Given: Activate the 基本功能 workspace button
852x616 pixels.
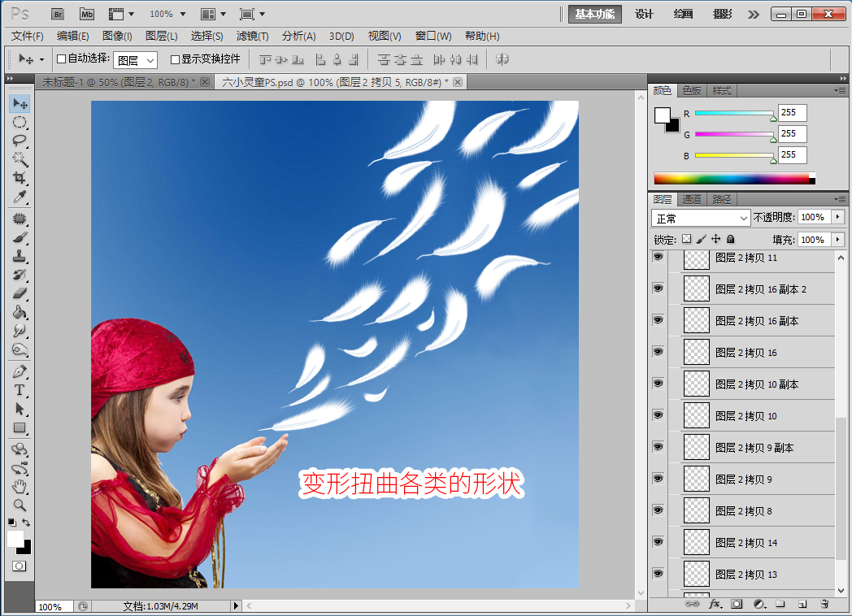Looking at the screenshot, I should (x=594, y=14).
